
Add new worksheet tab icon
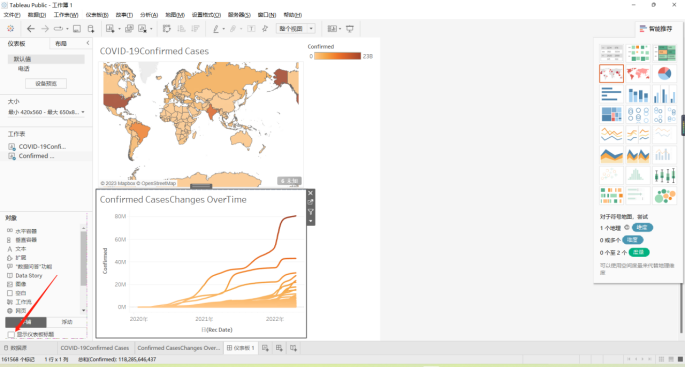[x=265, y=348]
